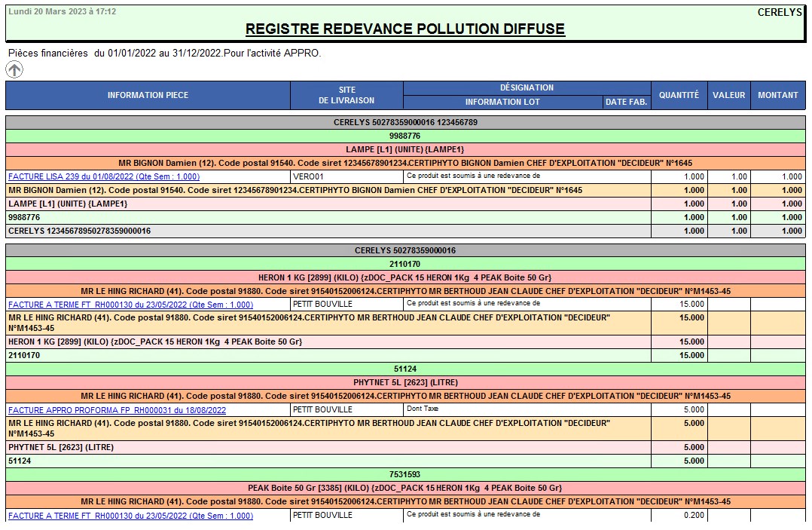The height and width of the screenshot is (530, 812).
Task: Open FACTURE A TERME link under HERON 1 KG
Action: click(x=130, y=305)
